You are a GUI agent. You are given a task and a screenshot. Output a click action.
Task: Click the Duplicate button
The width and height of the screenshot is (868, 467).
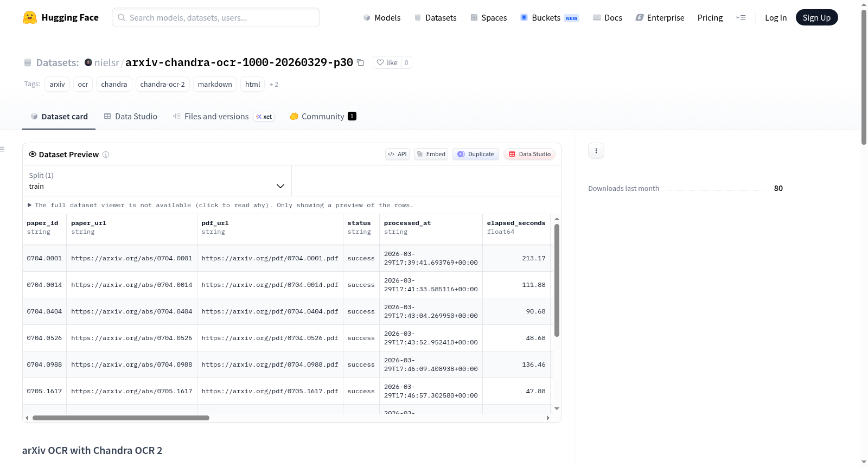click(x=476, y=154)
